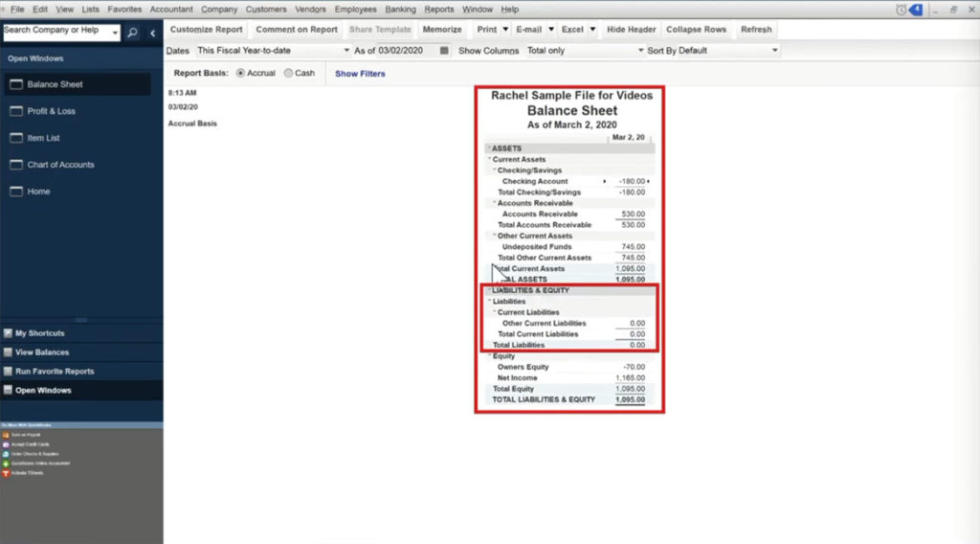980x544 pixels.
Task: Collapse the left icon bar arrow
Action: [x=152, y=33]
